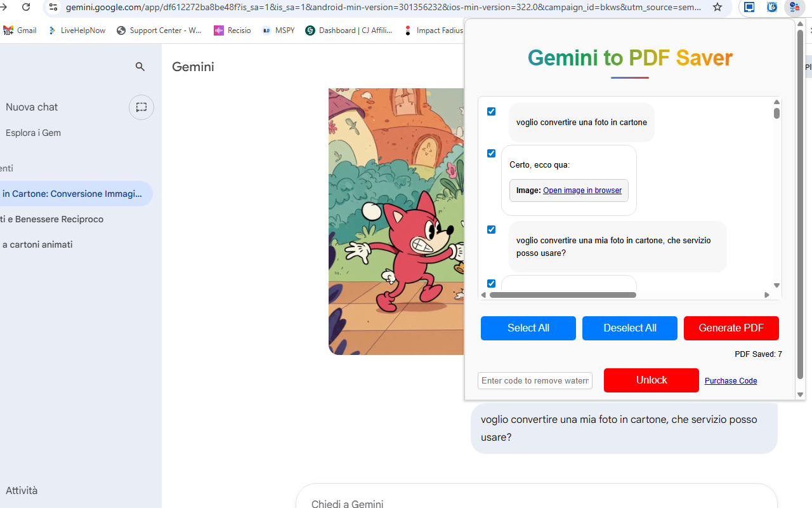Start a new chat using the new-chat icon
The image size is (812, 508).
141,107
